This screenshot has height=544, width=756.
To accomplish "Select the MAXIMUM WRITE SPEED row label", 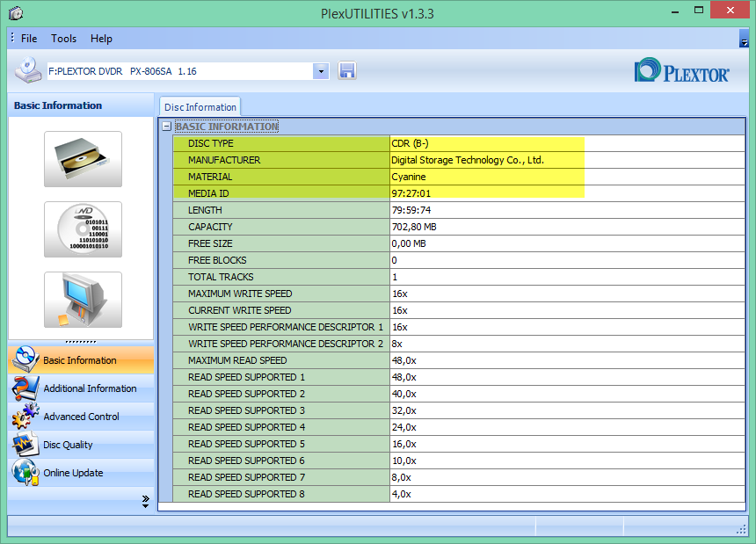I will pyautogui.click(x=281, y=294).
